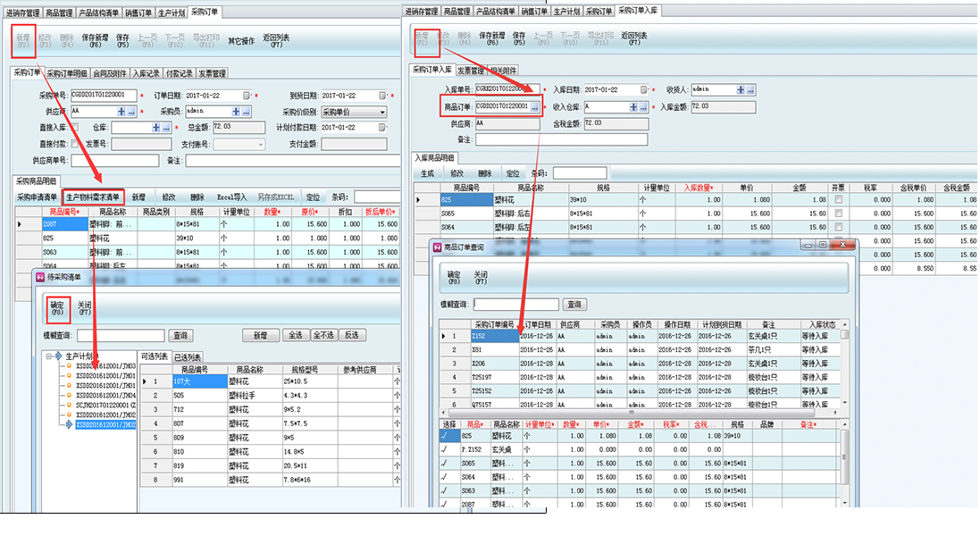Viewport: 980px width, 536px height.
Task: Open the calendar picker for 入库日期
Action: point(642,89)
